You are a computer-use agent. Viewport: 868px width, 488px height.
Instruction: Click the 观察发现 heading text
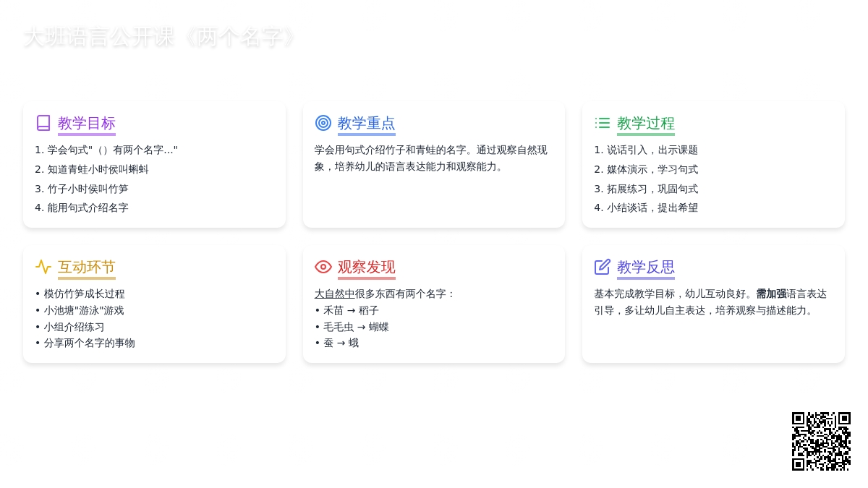pos(366,267)
